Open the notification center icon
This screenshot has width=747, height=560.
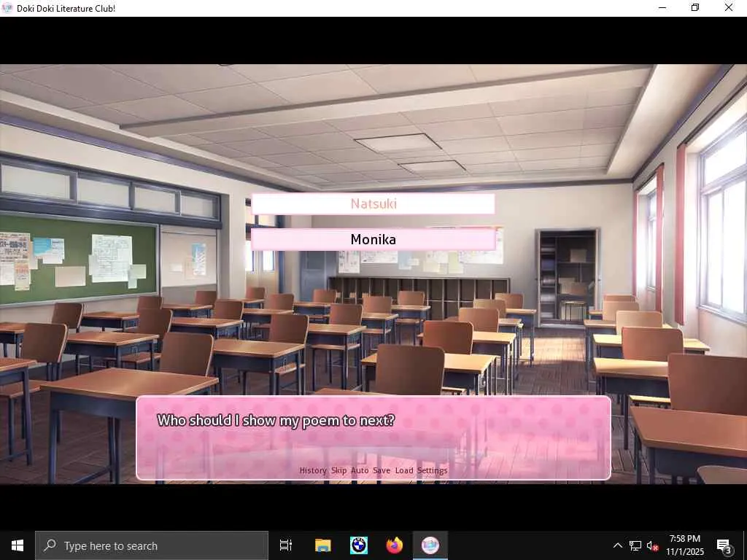(724, 545)
